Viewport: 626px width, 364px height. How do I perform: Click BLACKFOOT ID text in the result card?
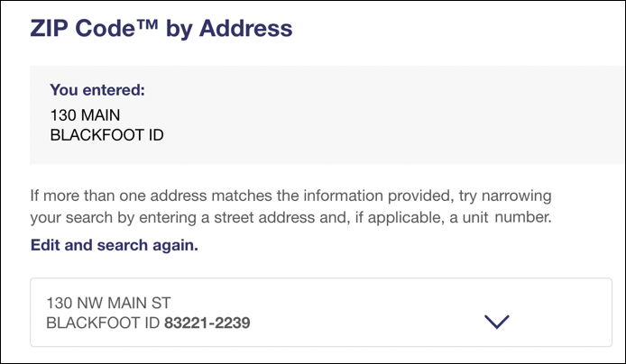tap(103, 323)
